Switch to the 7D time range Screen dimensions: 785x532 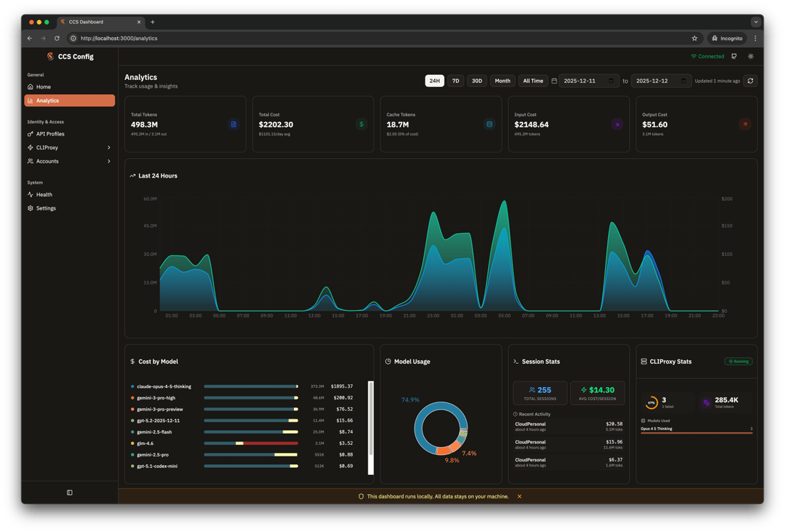(x=455, y=81)
